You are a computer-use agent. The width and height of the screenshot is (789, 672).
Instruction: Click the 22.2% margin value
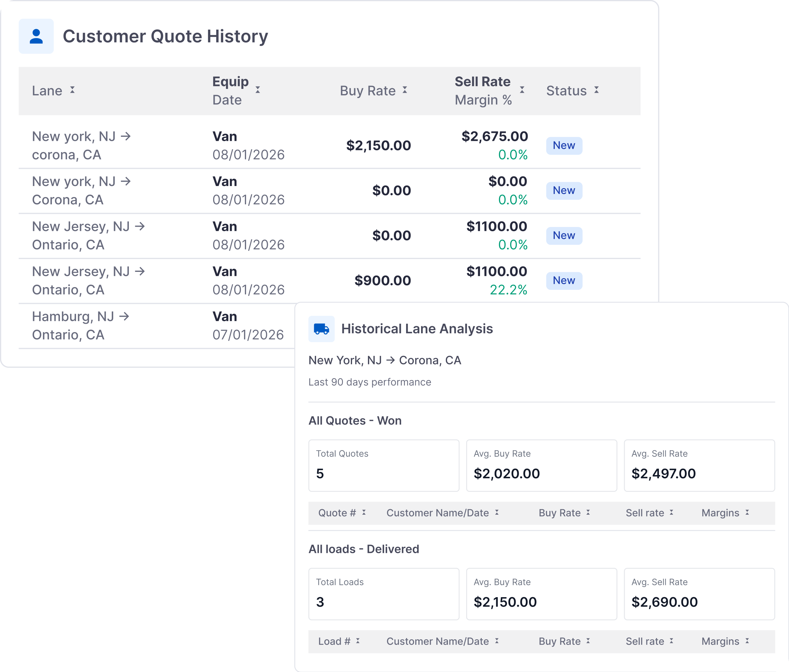click(x=508, y=290)
